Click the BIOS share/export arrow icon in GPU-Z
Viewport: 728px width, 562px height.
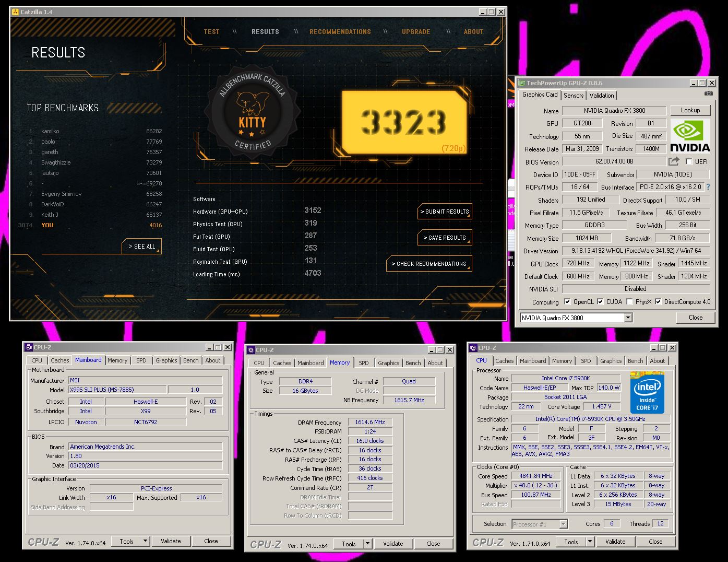click(674, 161)
